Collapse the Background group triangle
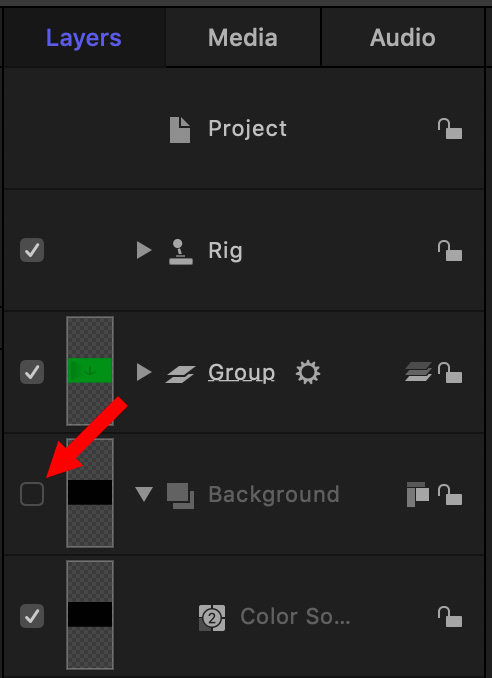The image size is (492, 678). point(144,494)
